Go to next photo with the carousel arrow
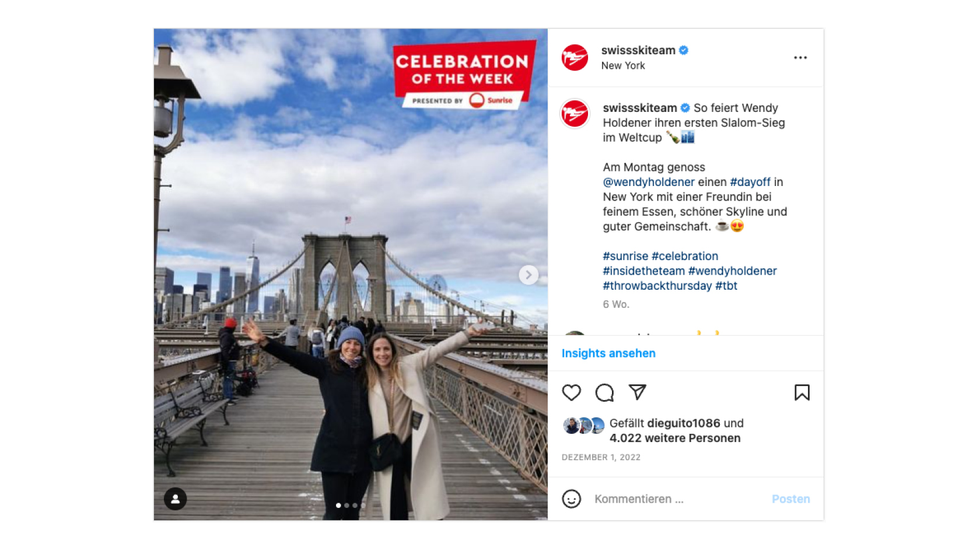The width and height of the screenshot is (980, 551). [x=528, y=275]
